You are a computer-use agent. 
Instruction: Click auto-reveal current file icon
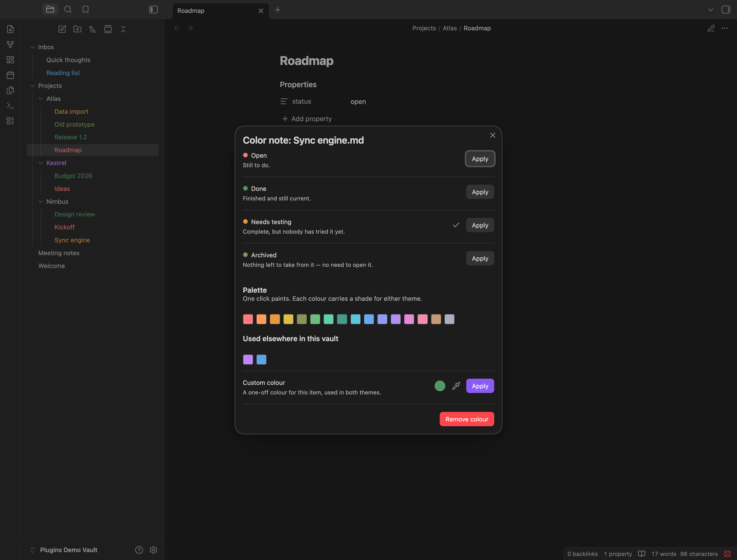tap(108, 29)
